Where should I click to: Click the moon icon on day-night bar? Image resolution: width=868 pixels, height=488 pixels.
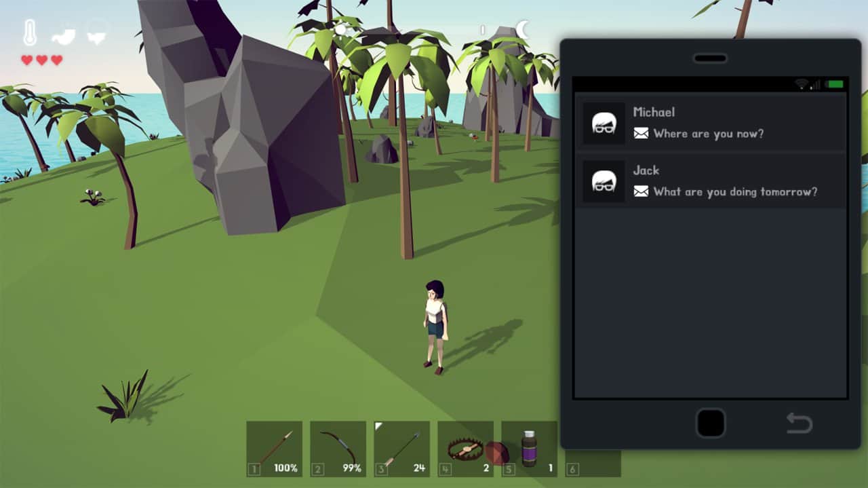tap(523, 29)
